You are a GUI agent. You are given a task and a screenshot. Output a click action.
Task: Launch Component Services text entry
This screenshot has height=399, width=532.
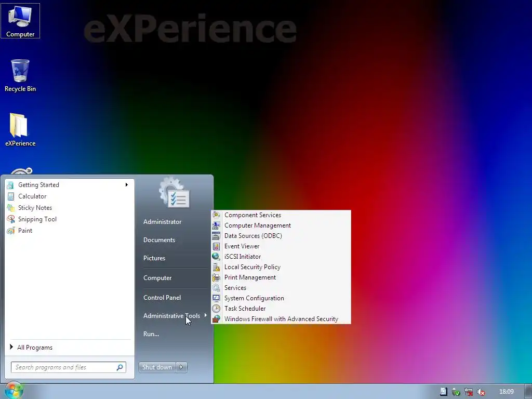click(252, 215)
